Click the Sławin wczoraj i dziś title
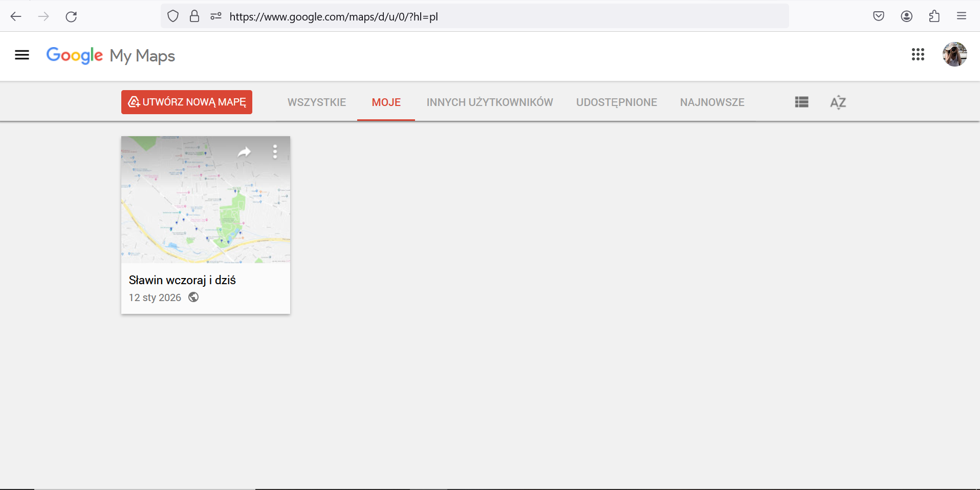This screenshot has width=980, height=490. coord(182,280)
